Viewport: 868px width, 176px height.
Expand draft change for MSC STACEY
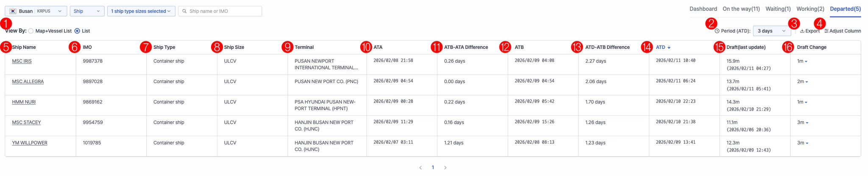point(807,123)
